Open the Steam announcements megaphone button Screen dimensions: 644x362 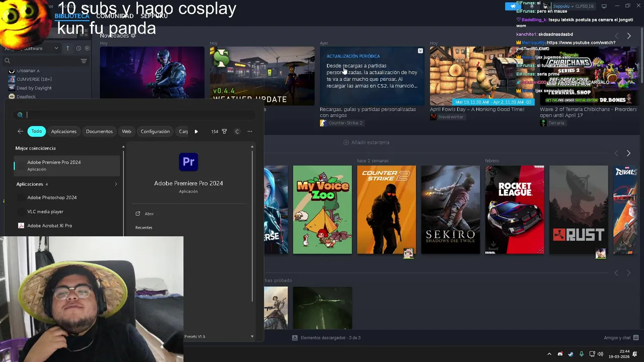point(513,6)
